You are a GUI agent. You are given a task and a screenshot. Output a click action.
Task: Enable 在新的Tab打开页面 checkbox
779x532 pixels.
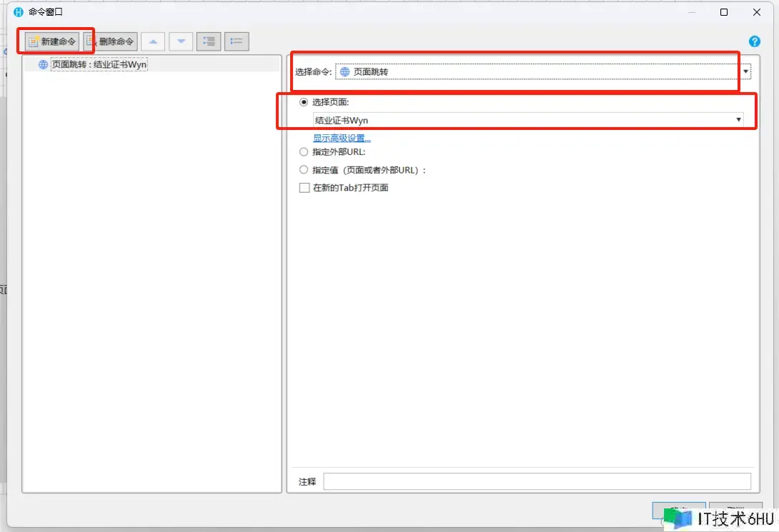[304, 188]
